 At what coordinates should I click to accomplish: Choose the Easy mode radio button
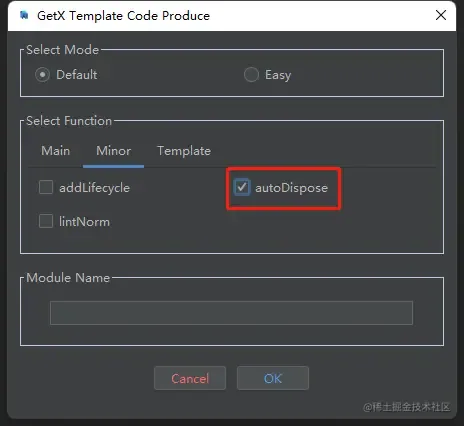tap(251, 75)
